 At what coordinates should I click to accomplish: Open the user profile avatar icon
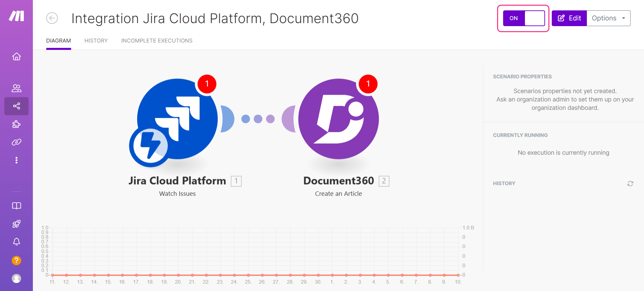[16, 279]
